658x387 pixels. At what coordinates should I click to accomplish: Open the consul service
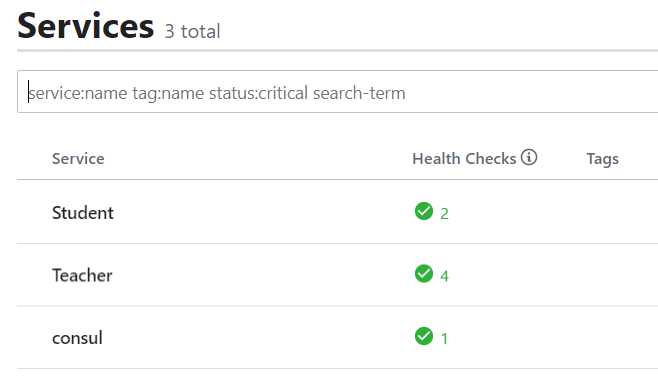click(x=77, y=338)
